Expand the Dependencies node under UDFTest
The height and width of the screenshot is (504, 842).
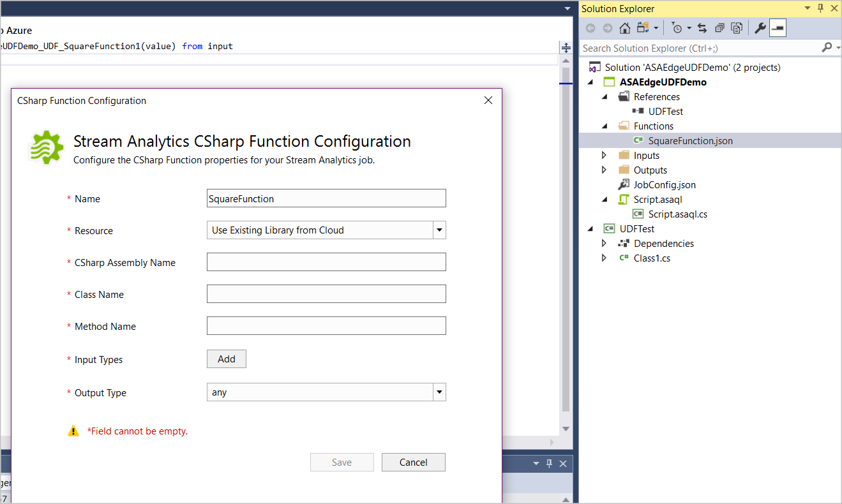point(604,243)
